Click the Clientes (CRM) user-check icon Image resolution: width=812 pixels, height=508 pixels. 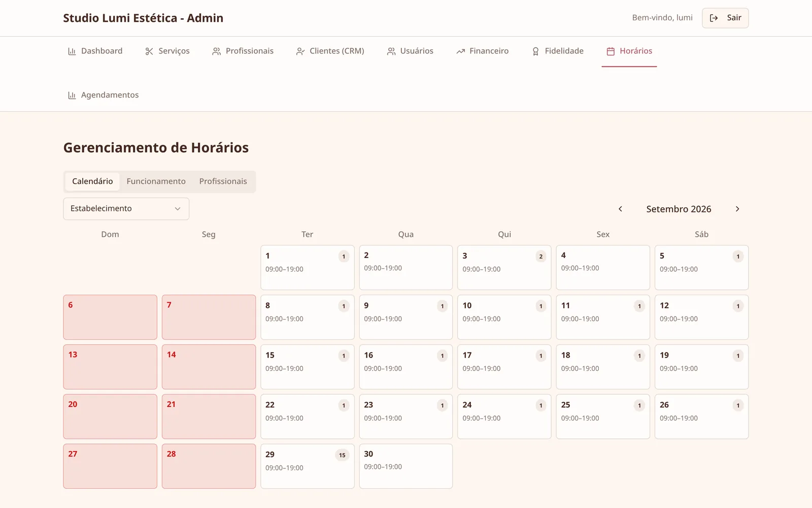(x=300, y=51)
